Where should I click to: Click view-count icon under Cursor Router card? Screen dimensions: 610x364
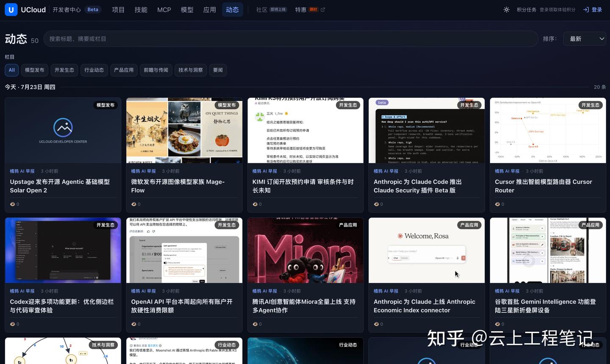pyautogui.click(x=497, y=204)
